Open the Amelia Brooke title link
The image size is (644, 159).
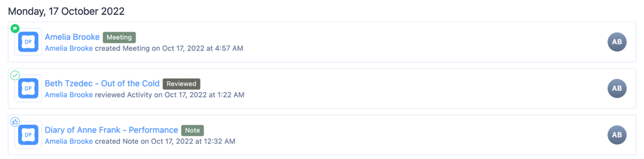pos(72,37)
